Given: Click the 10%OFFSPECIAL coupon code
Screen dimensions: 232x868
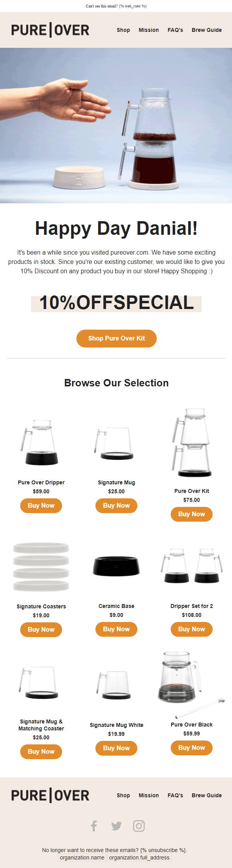Looking at the screenshot, I should tap(116, 303).
